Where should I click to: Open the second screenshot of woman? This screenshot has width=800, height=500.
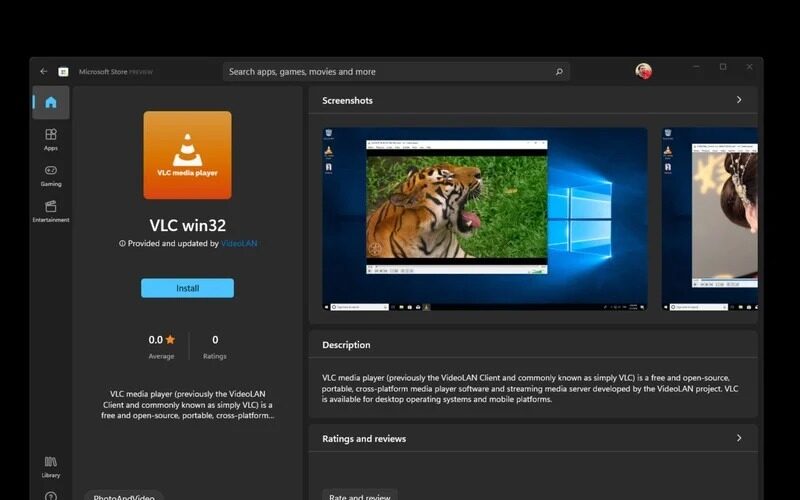(710, 219)
